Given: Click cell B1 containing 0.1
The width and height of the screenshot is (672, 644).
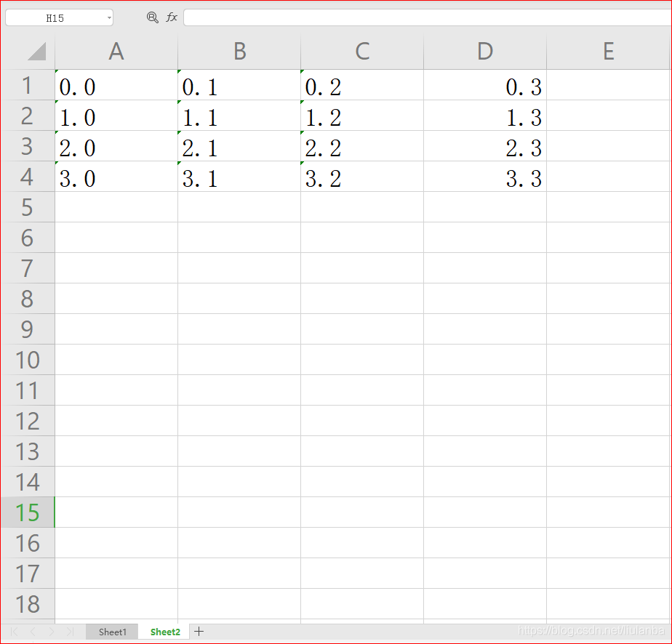Looking at the screenshot, I should pos(239,85).
